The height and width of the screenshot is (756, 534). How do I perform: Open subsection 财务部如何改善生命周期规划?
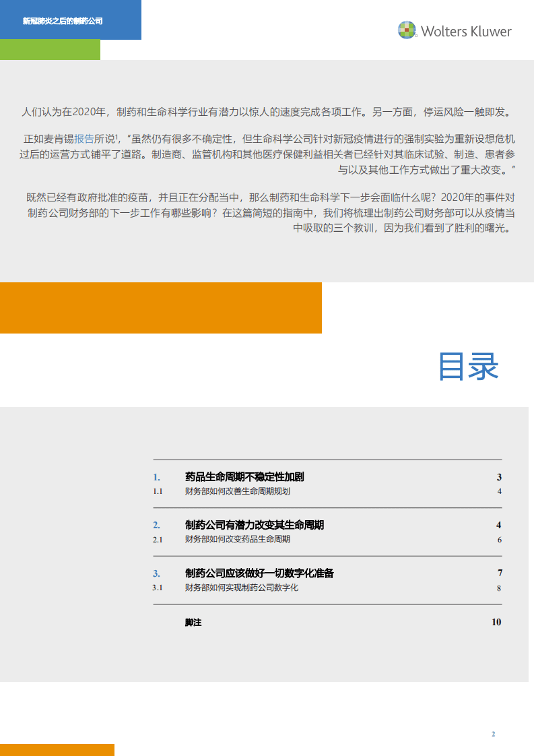click(238, 491)
